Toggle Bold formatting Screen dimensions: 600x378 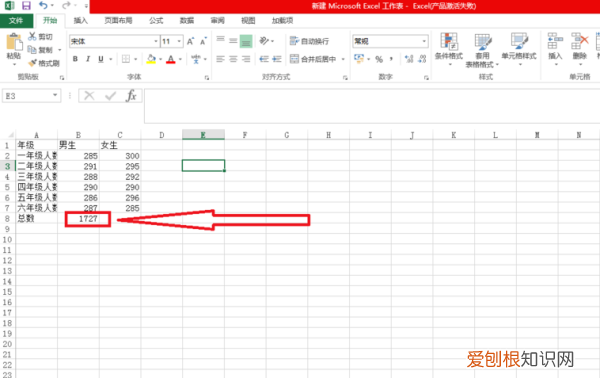point(75,59)
